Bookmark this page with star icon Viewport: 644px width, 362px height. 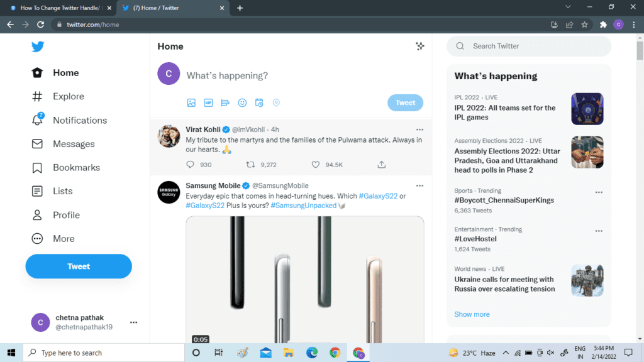[x=584, y=25]
